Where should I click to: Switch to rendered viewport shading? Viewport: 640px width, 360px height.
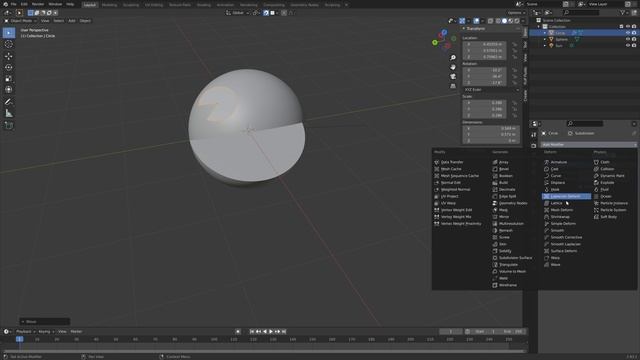[x=517, y=20]
